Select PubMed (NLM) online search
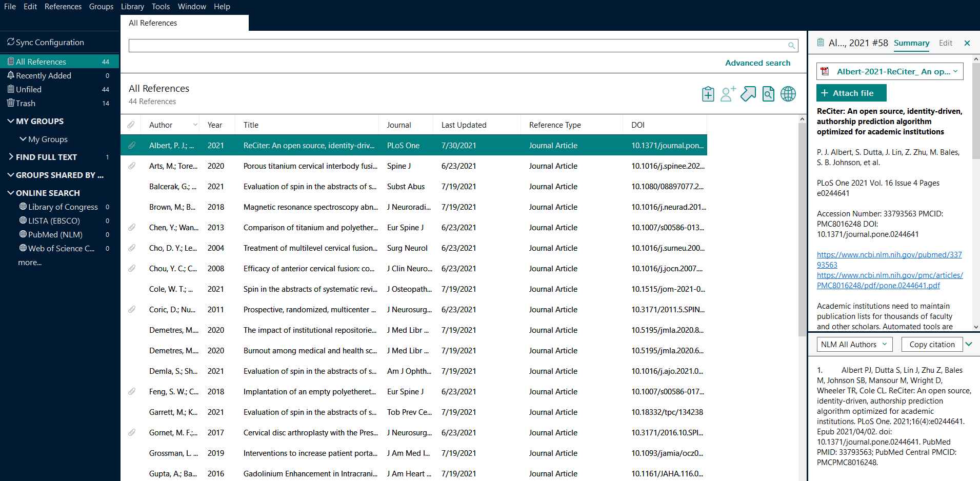The width and height of the screenshot is (980, 481). (x=55, y=234)
